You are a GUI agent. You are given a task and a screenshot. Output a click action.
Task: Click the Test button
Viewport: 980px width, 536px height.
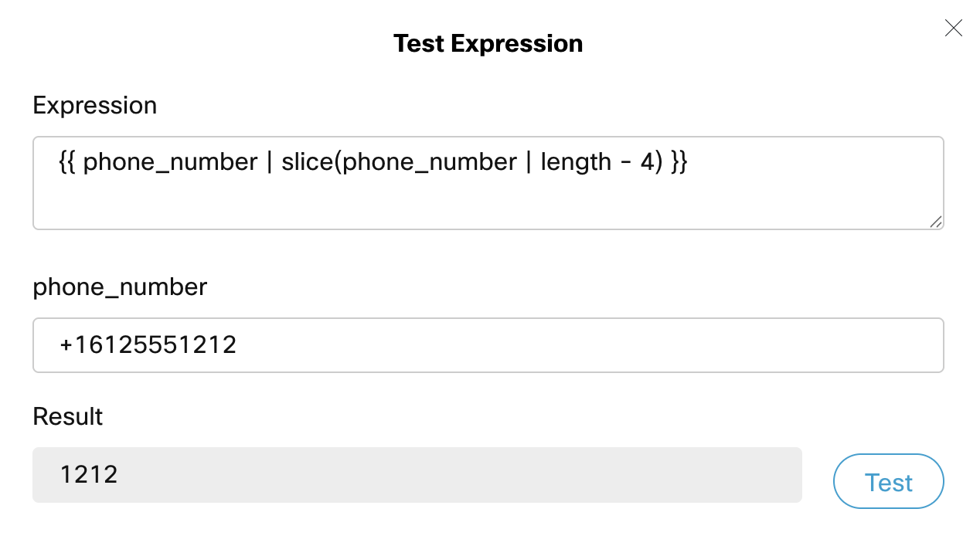888,482
